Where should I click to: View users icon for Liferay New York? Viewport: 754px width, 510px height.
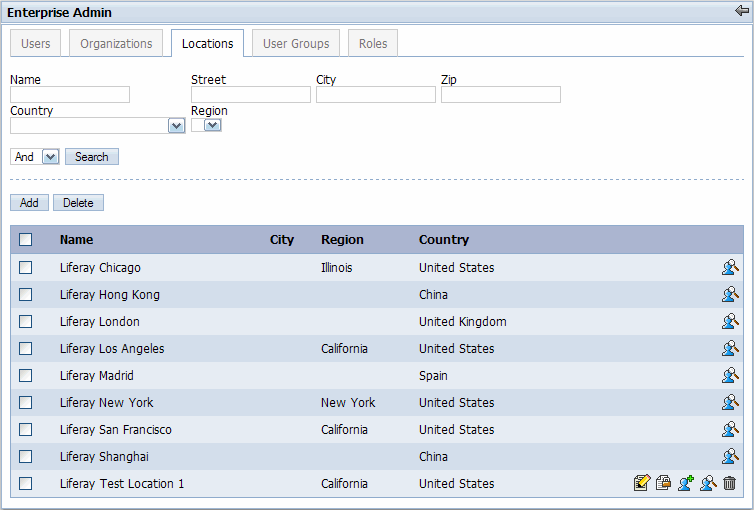coord(729,402)
